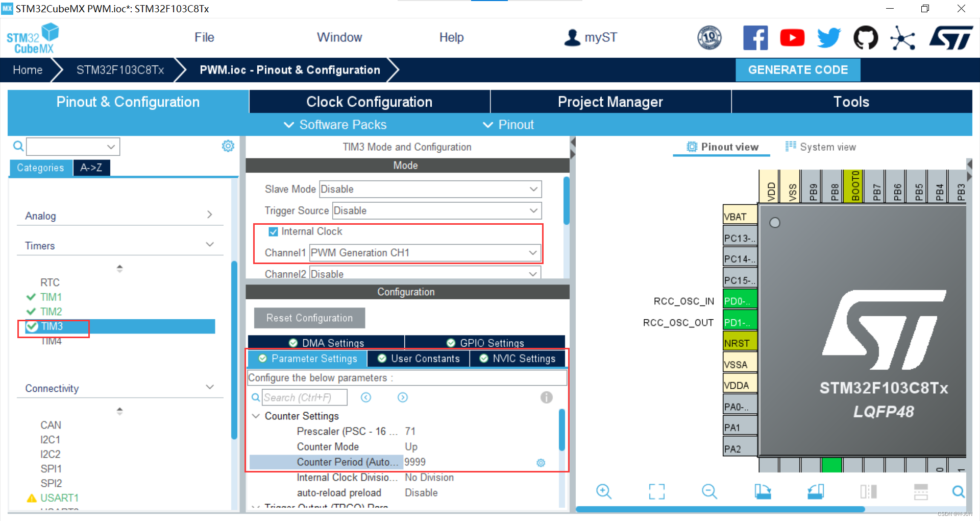Zoom out of the chip pinout
Image resolution: width=980 pixels, height=521 pixels.
[709, 491]
